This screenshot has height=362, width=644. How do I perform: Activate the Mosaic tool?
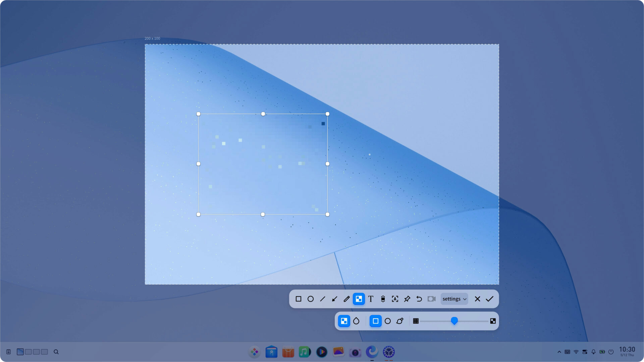pyautogui.click(x=359, y=299)
